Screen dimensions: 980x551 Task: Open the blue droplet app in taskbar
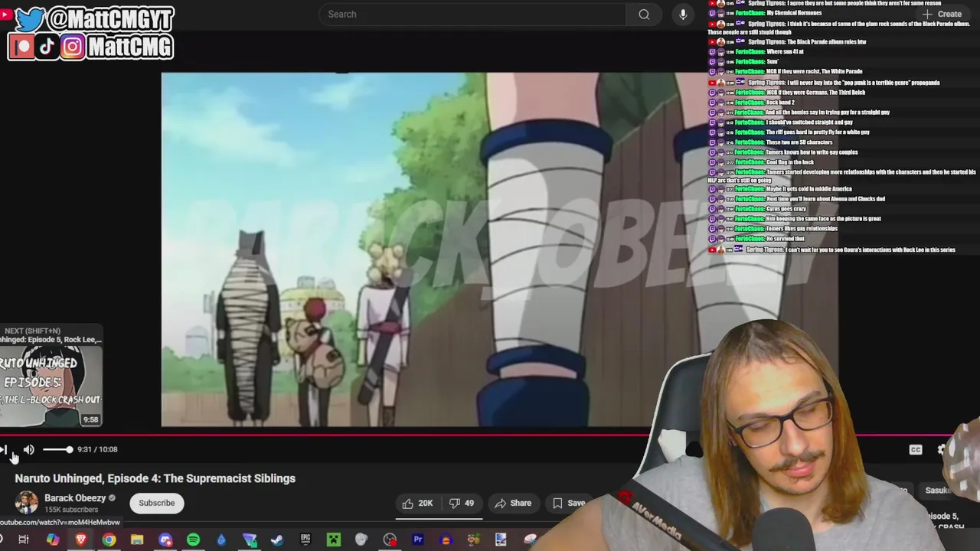pyautogui.click(x=221, y=540)
